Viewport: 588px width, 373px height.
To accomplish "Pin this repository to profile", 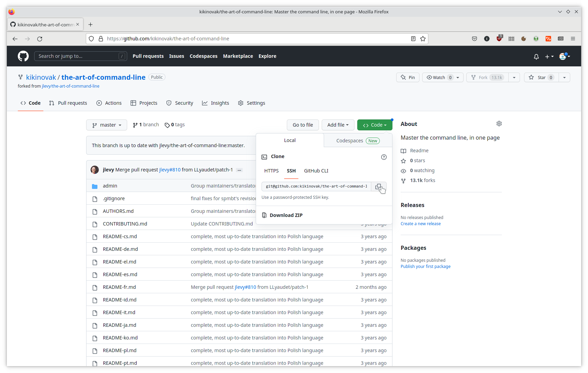I will coord(408,77).
